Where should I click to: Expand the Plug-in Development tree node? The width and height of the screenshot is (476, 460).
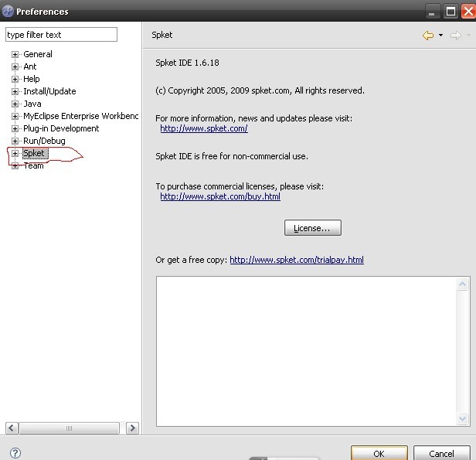(15, 129)
